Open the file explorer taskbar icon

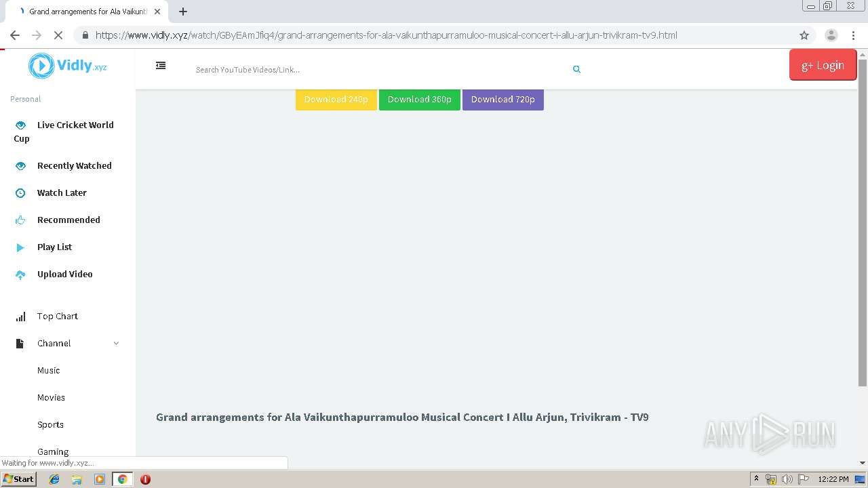pos(77,479)
